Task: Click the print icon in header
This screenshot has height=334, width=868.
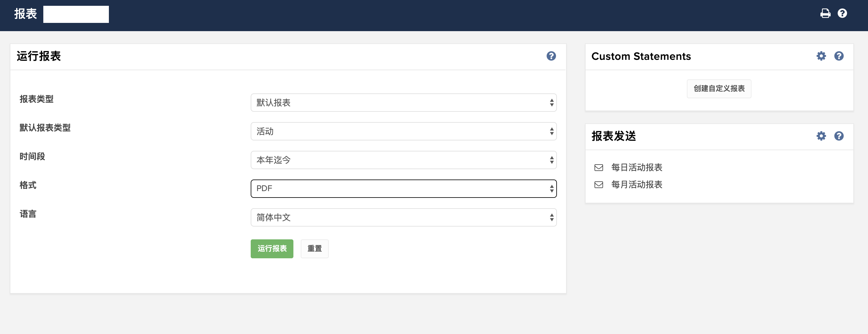Action: coord(825,13)
